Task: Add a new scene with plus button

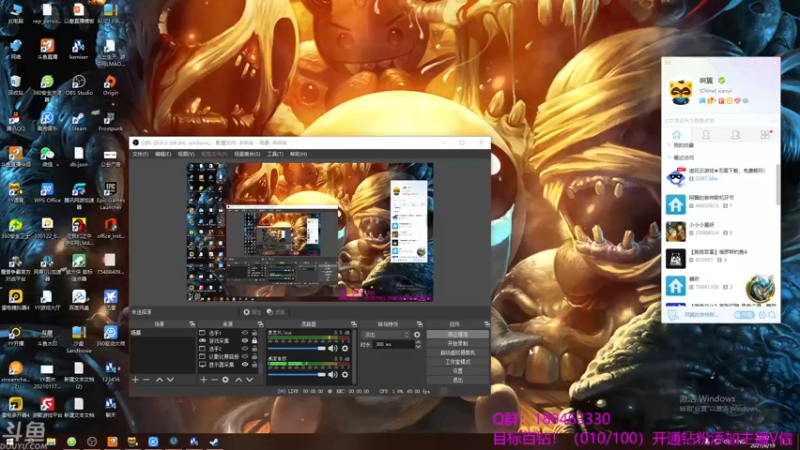Action: pyautogui.click(x=135, y=380)
